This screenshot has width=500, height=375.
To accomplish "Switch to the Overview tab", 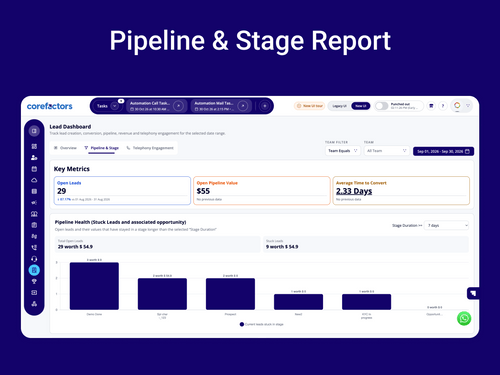I will click(x=65, y=148).
